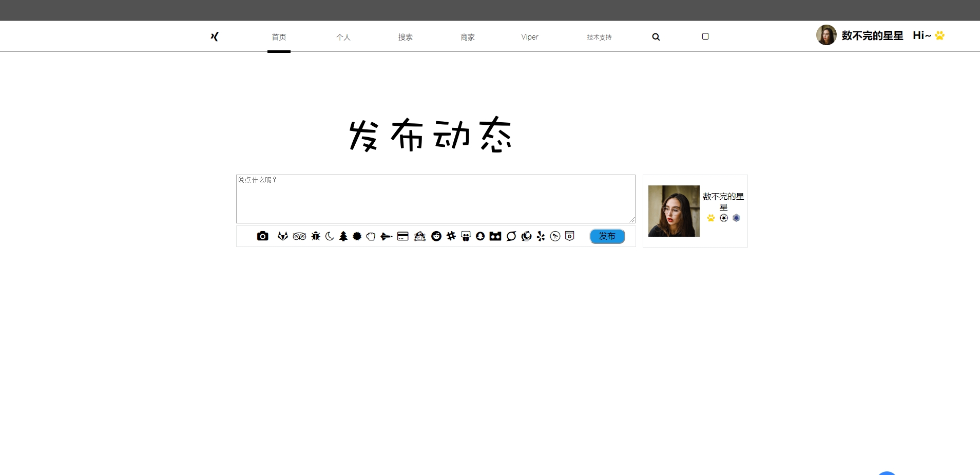Open the profile photo in the side card

(674, 211)
